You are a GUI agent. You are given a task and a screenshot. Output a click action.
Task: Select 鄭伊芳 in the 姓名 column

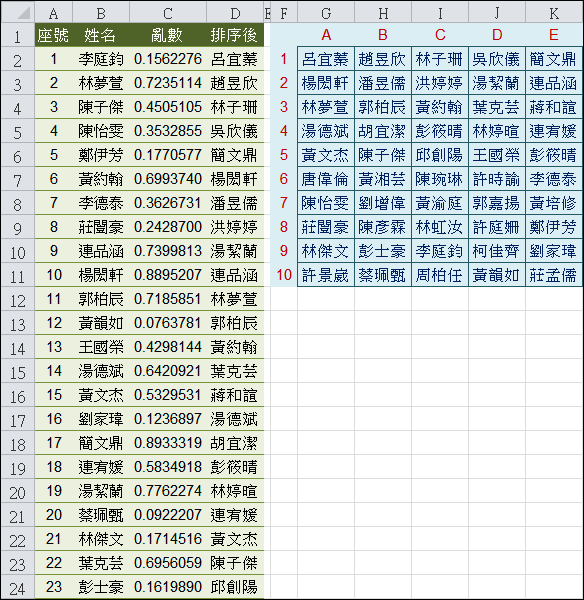pos(101,155)
